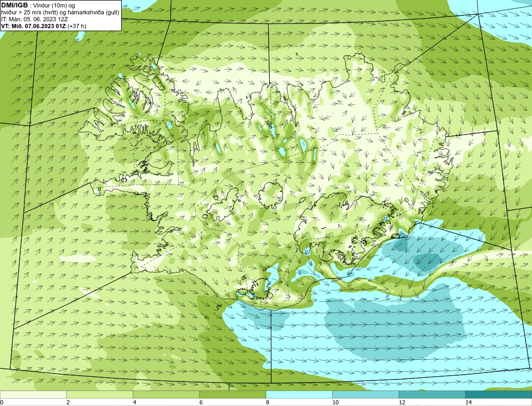Viewport: 532px width, 406px height.
Task: Click the legend scale label '4'
Action: point(135,402)
